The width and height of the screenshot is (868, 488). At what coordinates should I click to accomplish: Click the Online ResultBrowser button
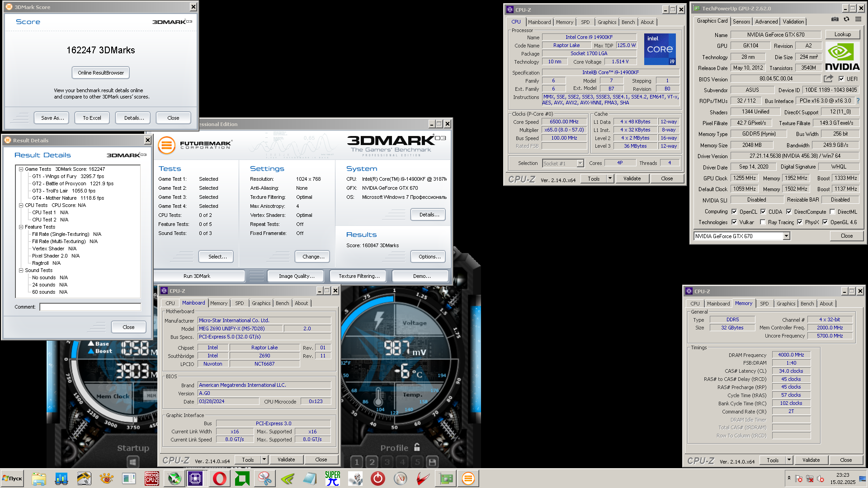(101, 73)
